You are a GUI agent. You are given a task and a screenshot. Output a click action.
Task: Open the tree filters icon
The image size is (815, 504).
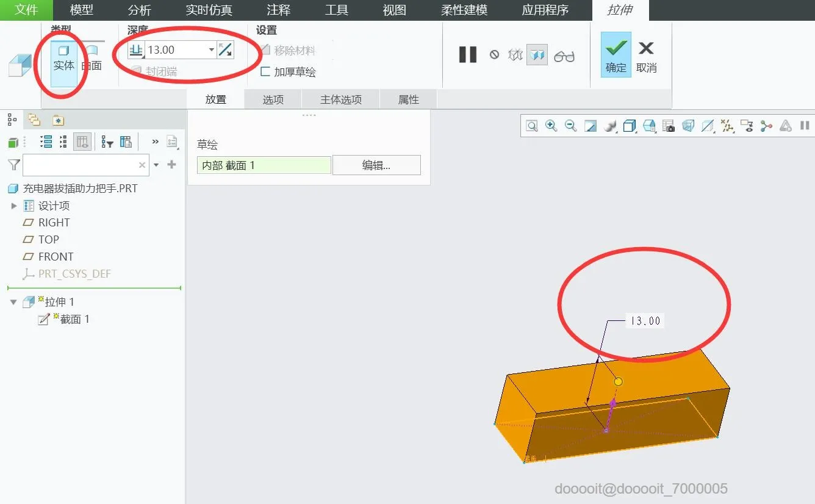pos(107,142)
